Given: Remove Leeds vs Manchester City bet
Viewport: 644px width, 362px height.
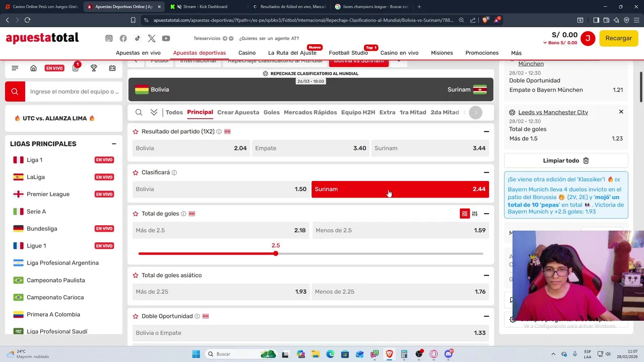Looking at the screenshot, I should tap(621, 112).
